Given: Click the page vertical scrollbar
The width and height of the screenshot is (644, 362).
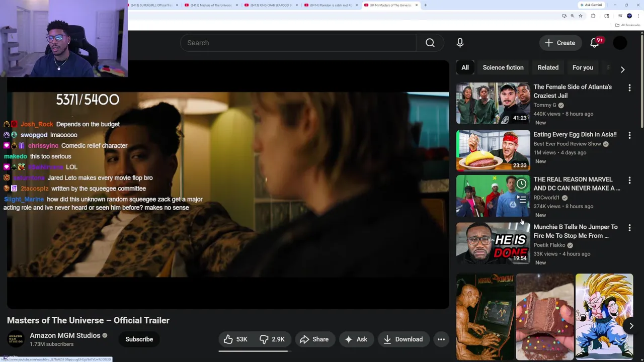Looking at the screenshot, I should click(x=641, y=80).
